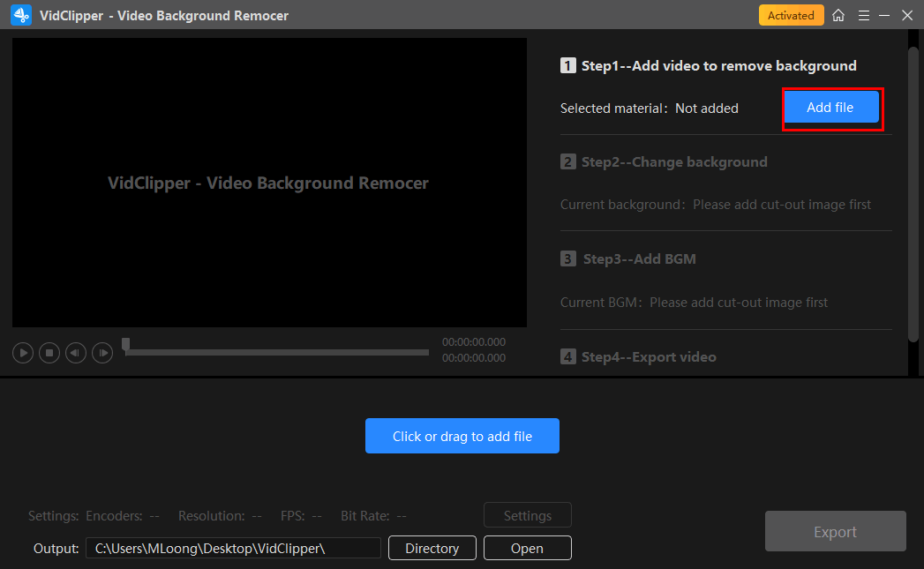This screenshot has height=569, width=924.
Task: Step forward to the next frame
Action: [103, 353]
